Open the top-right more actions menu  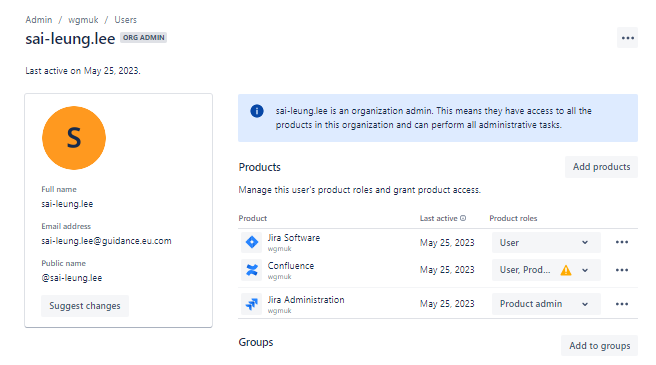pos(627,38)
